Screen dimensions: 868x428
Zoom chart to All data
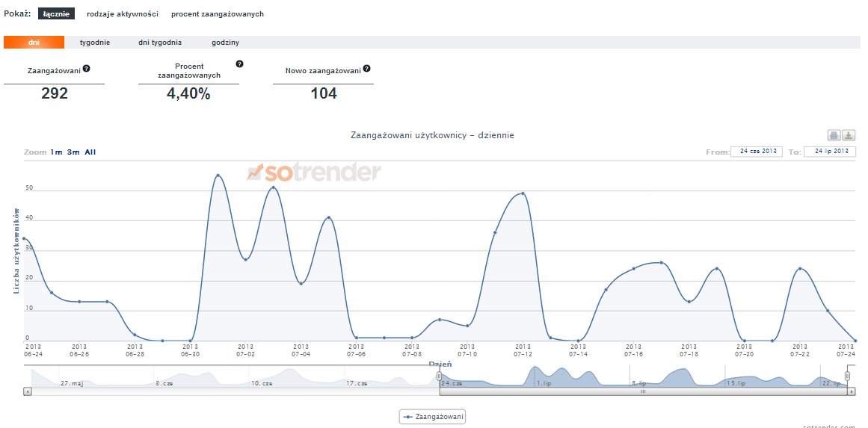[x=90, y=152]
